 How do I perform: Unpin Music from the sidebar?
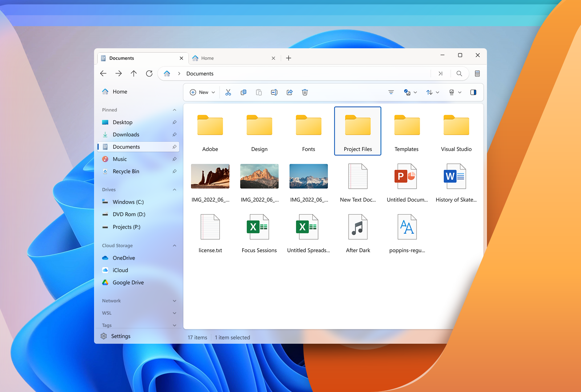tap(174, 159)
